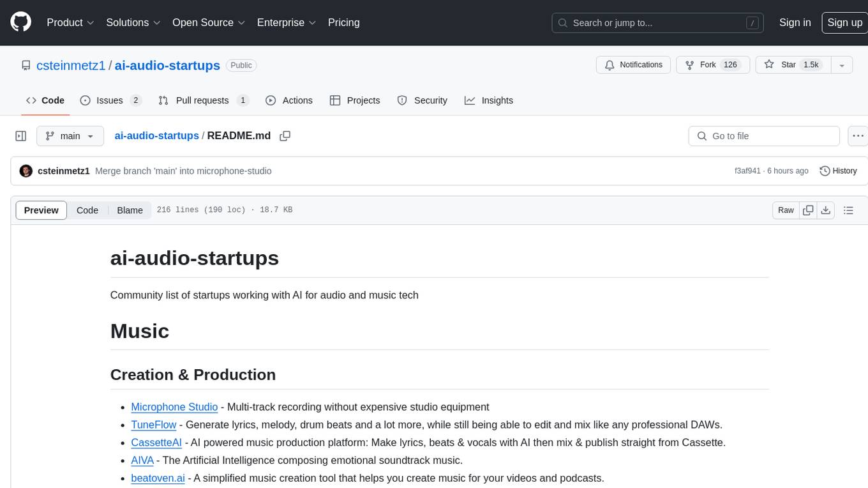
Task: Open csteinmetz1 avatar in commit bar
Action: (x=26, y=171)
